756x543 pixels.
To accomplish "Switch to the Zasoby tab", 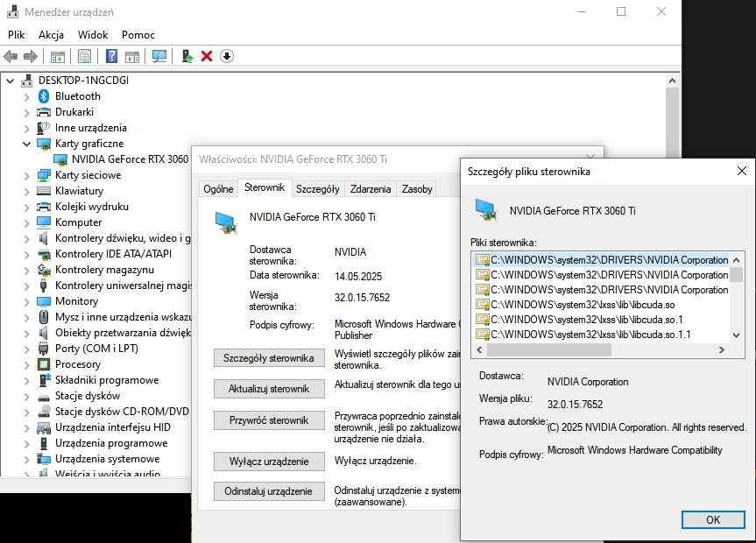I will tap(417, 189).
